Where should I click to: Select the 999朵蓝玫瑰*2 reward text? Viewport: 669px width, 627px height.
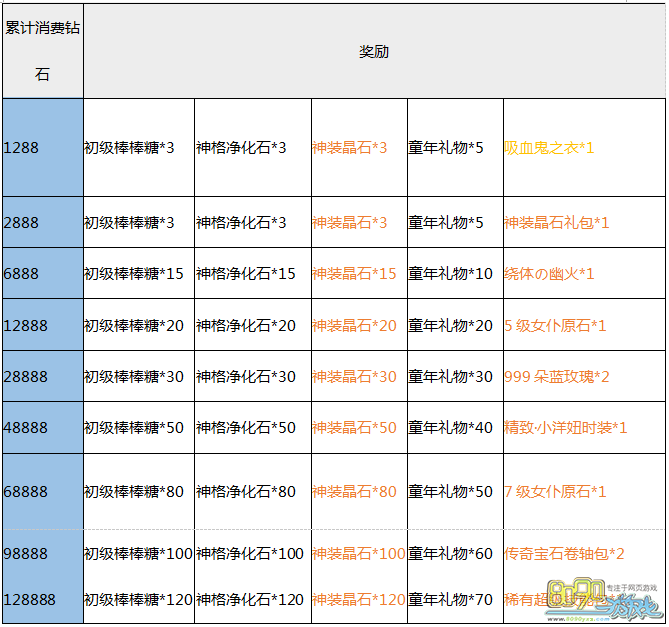click(x=557, y=376)
